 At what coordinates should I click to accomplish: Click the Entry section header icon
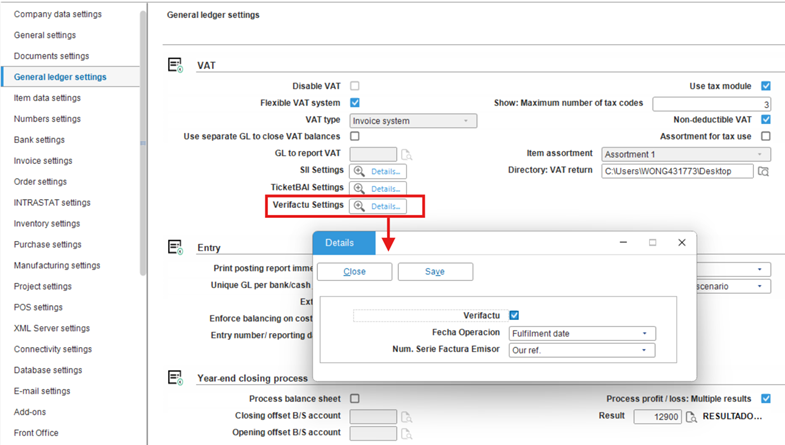[175, 247]
